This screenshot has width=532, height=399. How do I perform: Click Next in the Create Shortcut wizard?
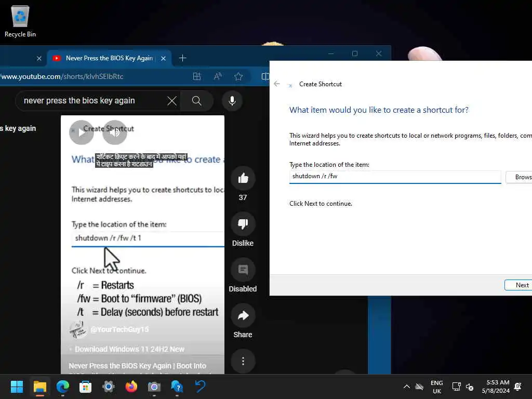518,285
